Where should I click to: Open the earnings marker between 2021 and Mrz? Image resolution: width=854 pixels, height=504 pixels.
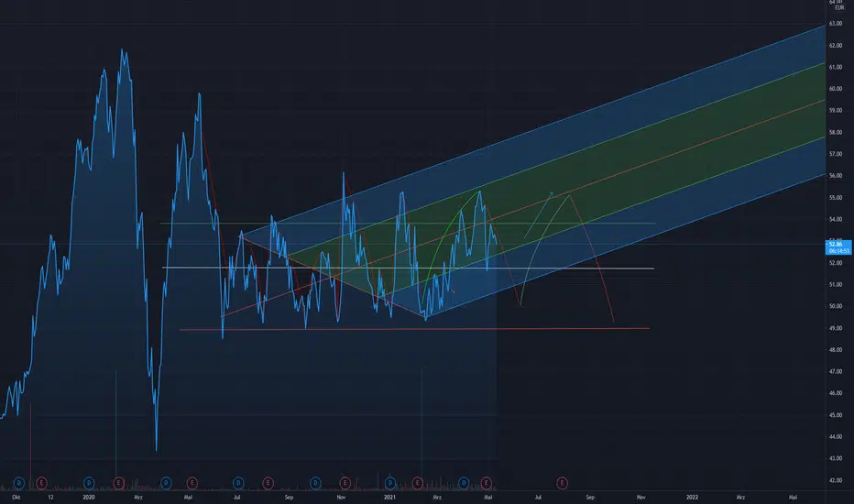[418, 483]
